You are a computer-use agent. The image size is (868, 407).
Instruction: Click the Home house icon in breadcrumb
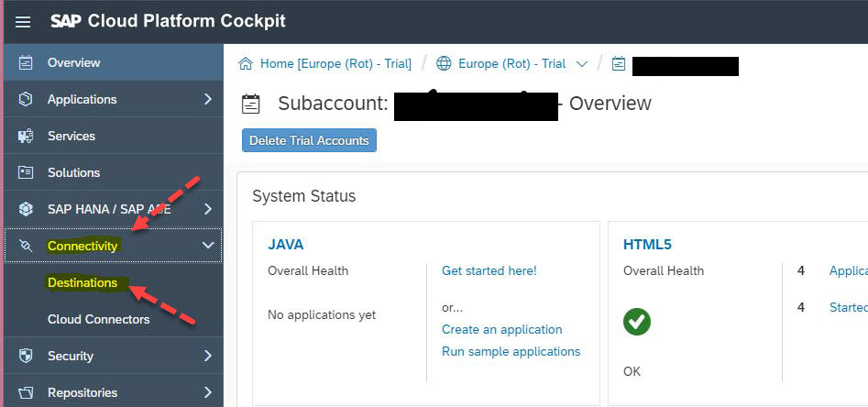pos(246,63)
